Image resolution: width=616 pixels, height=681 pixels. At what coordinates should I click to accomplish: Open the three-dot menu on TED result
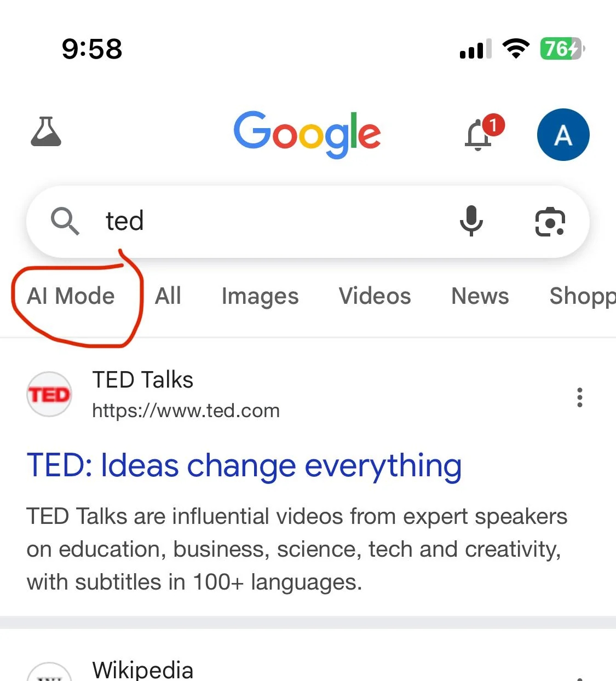tap(579, 398)
